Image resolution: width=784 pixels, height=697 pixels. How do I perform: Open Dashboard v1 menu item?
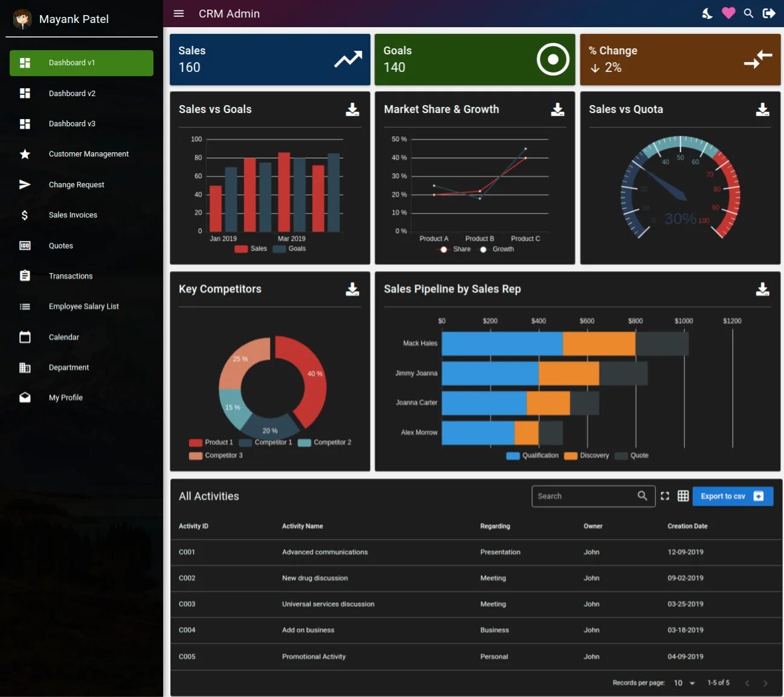click(82, 63)
